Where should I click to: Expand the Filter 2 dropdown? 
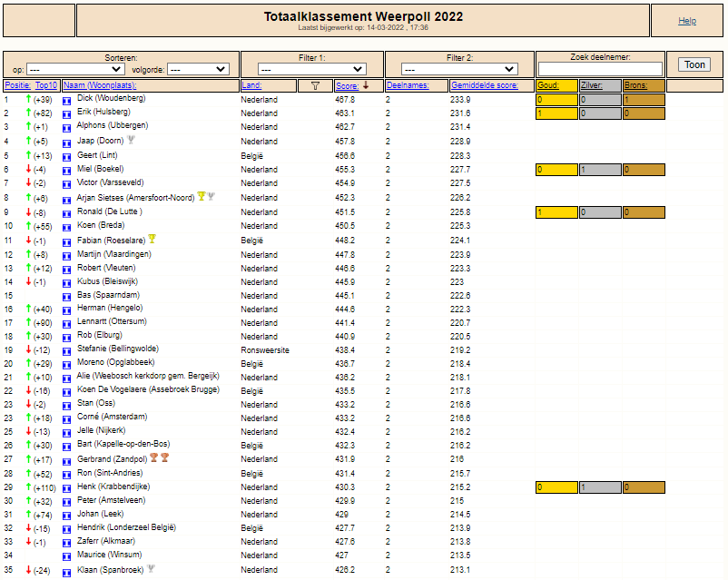(x=459, y=69)
